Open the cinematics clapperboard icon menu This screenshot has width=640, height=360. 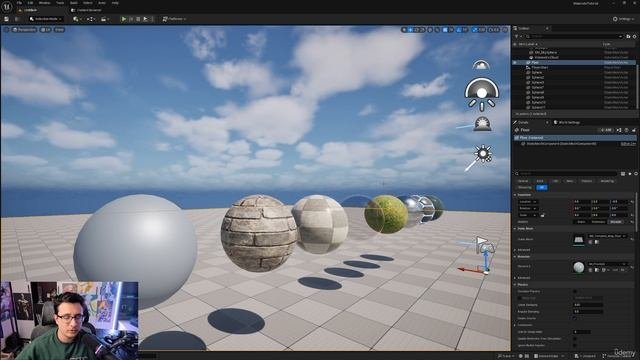point(105,19)
